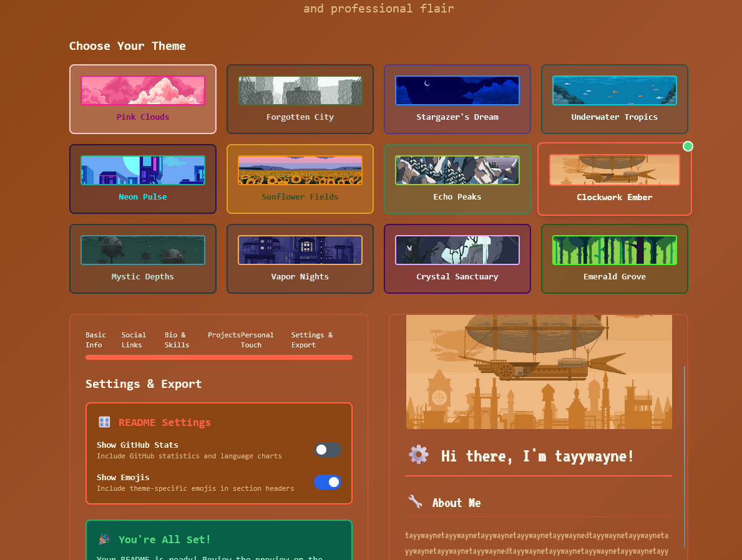Pick the Stargazer's Dream theme
Screen dimensions: 742x560
click(457, 99)
